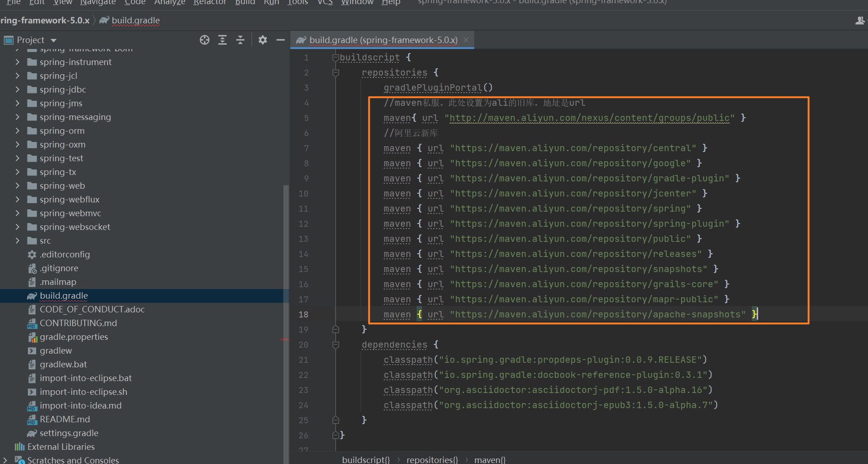Hide the Project tool window via minus icon
The width and height of the screenshot is (868, 464).
tap(281, 40)
